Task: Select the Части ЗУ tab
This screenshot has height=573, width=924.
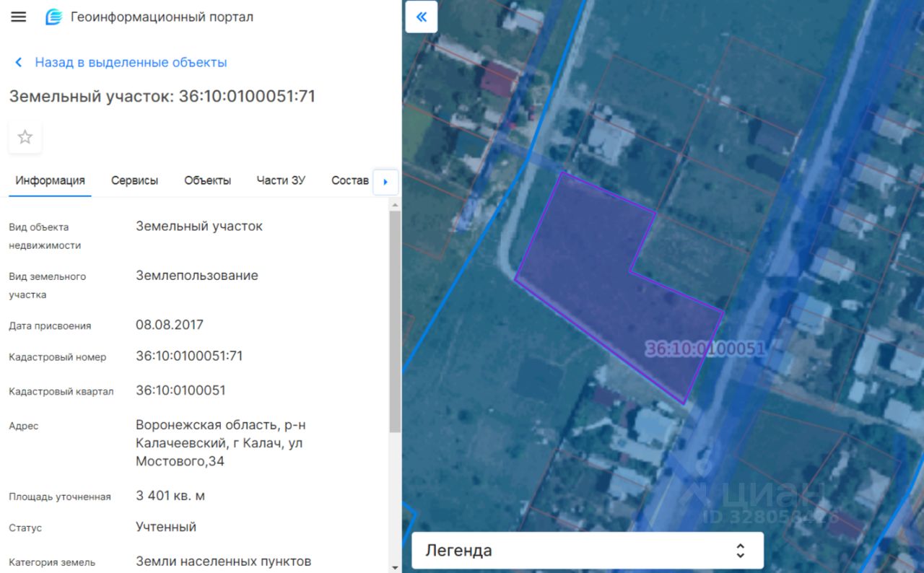Action: click(281, 180)
